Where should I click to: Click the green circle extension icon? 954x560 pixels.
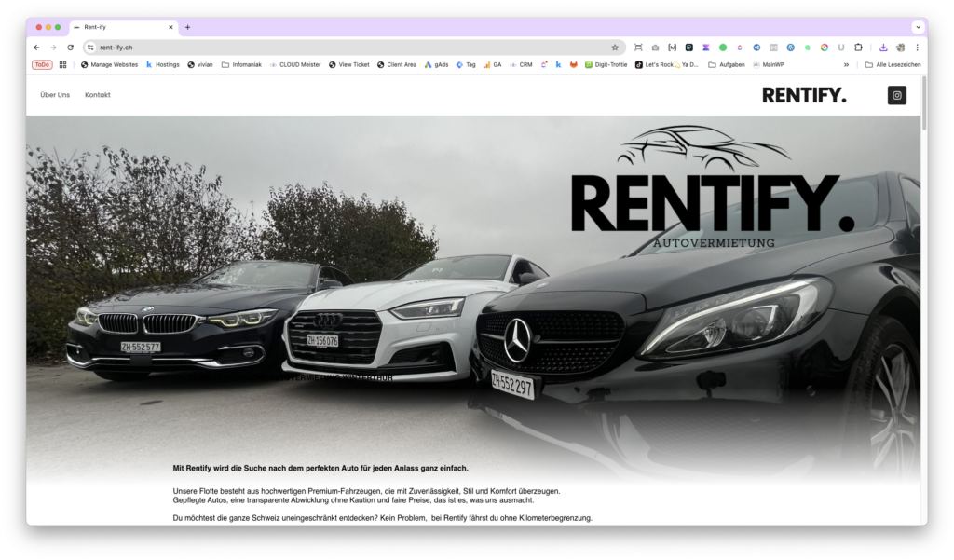723,48
